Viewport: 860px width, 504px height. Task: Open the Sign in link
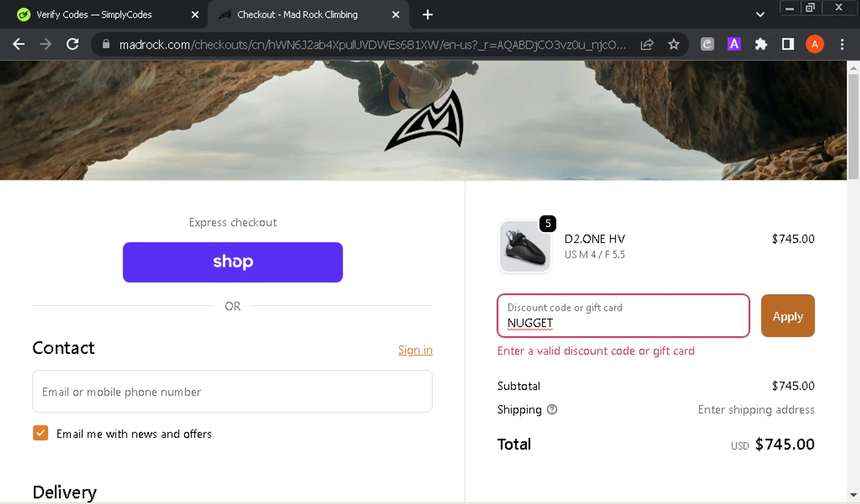point(415,350)
